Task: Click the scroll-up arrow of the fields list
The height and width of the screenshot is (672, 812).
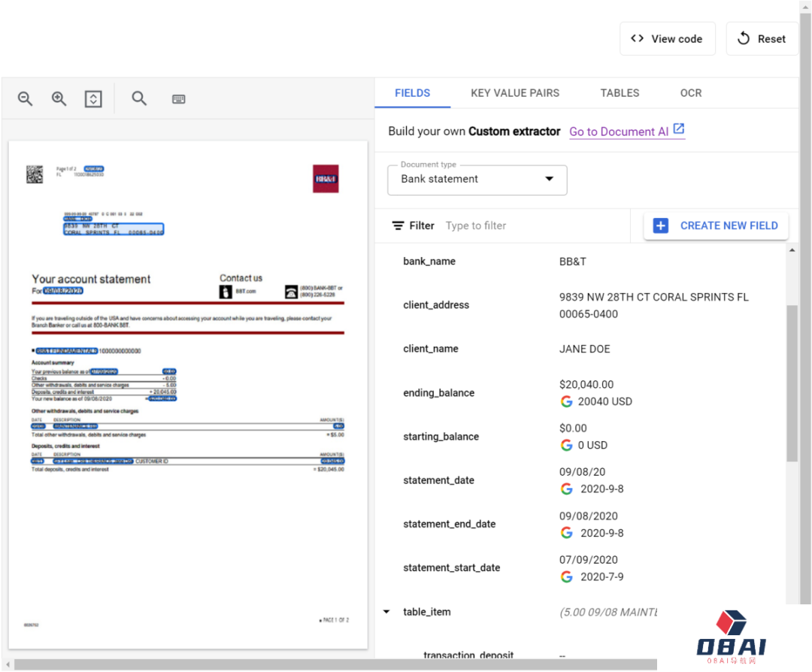Action: pos(792,250)
